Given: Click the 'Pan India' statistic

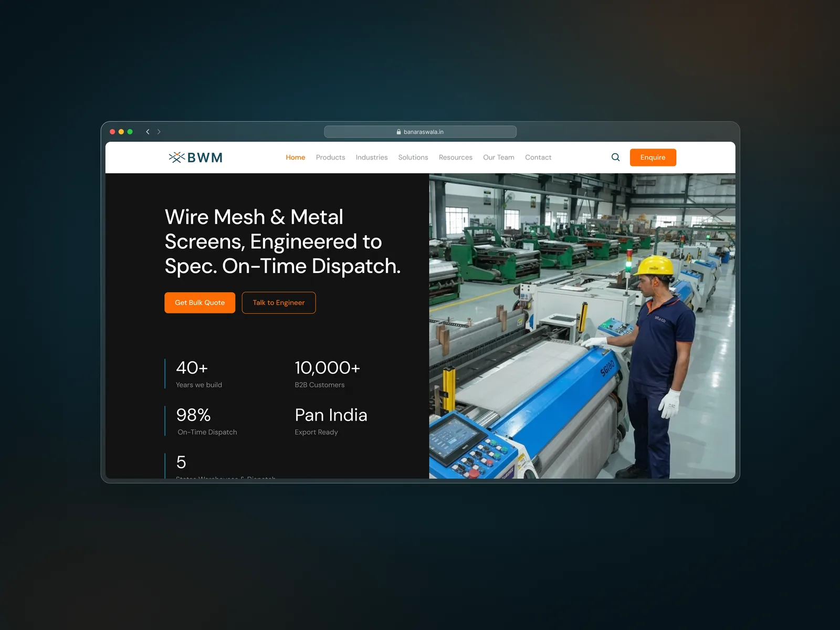Looking at the screenshot, I should [331, 415].
